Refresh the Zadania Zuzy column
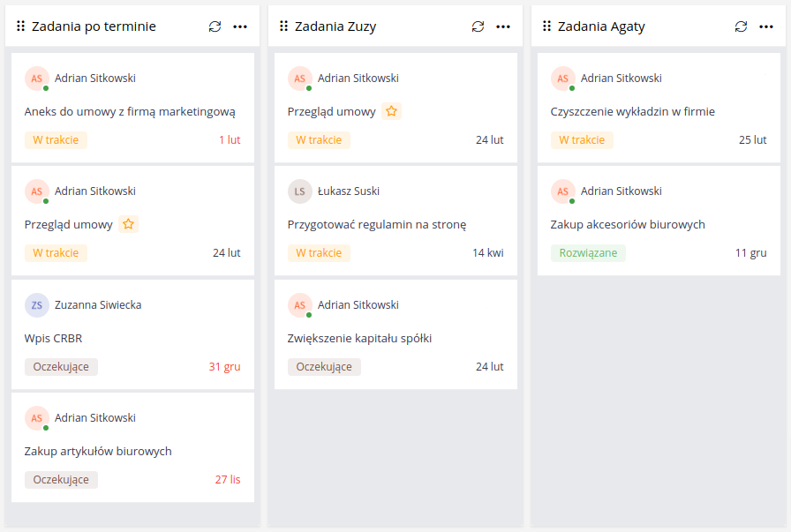Screen dimensions: 791x532 pyautogui.click(x=478, y=26)
